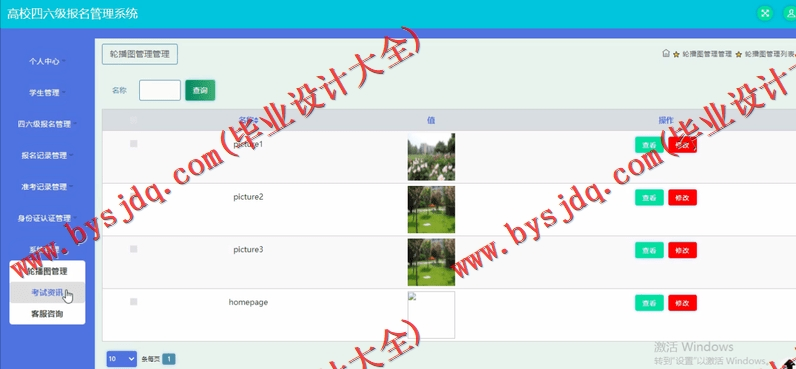
Task: Click the home icon in breadcrumb
Action: pos(666,53)
